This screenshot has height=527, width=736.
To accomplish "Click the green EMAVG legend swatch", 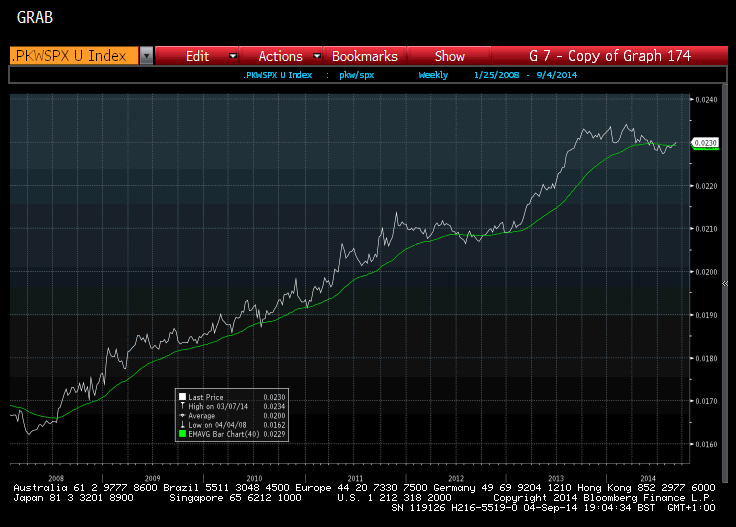I will pyautogui.click(x=181, y=434).
